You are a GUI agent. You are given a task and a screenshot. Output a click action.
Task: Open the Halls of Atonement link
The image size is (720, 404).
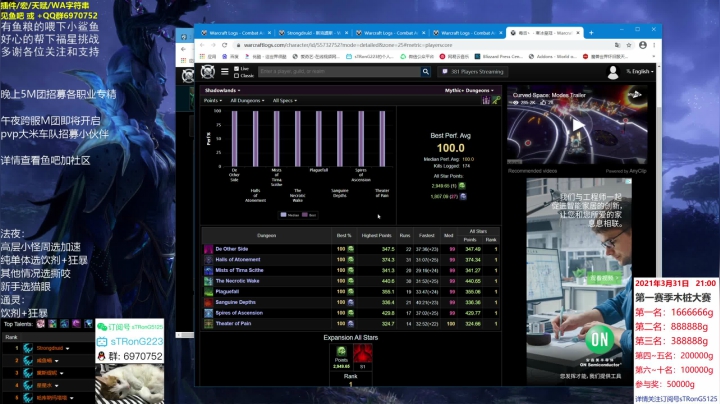coord(238,259)
